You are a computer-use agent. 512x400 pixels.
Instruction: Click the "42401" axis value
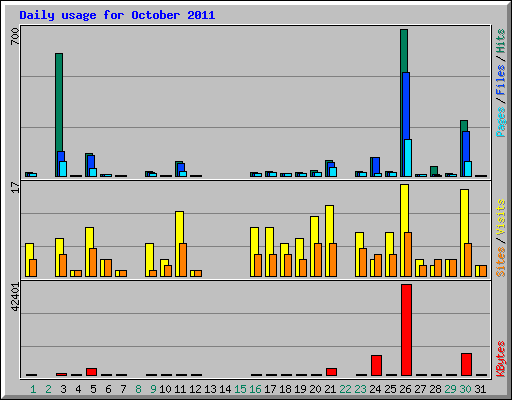coord(15,297)
